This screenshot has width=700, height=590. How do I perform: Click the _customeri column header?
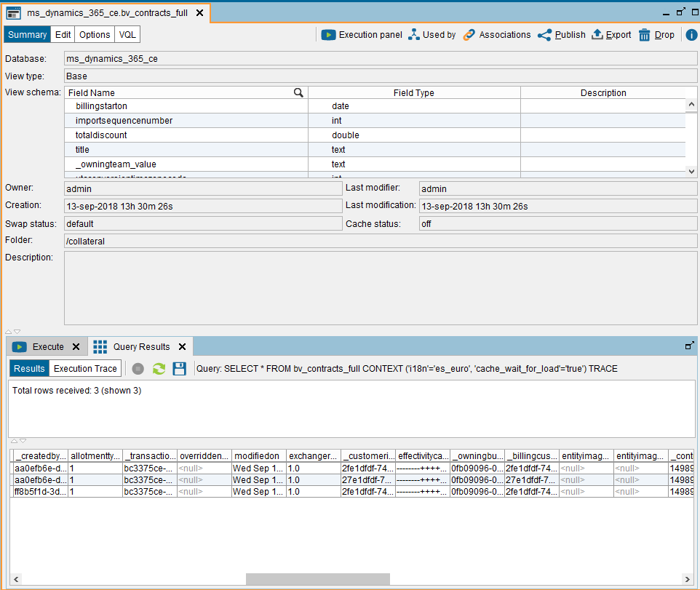pos(368,455)
